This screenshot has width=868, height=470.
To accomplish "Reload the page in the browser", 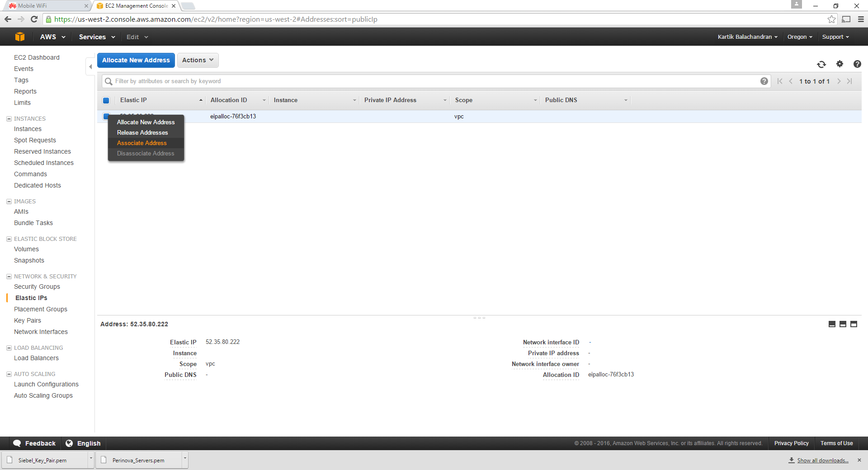I will point(34,19).
